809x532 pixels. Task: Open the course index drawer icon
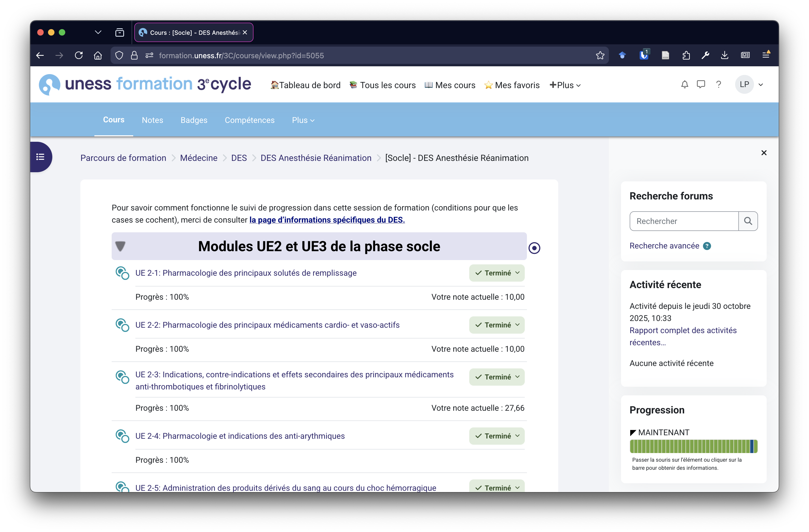click(x=40, y=157)
